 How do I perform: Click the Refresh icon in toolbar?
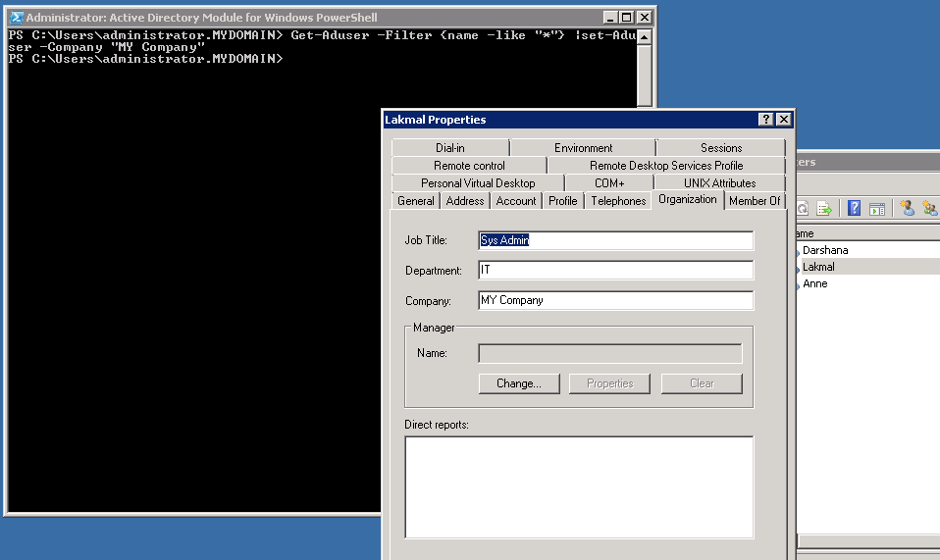[x=803, y=209]
